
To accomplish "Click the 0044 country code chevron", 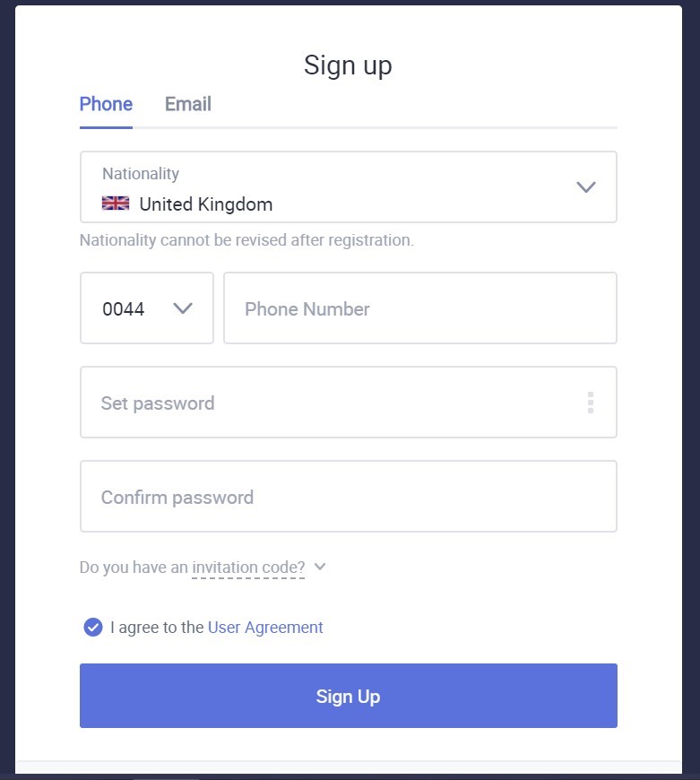I will 183,308.
